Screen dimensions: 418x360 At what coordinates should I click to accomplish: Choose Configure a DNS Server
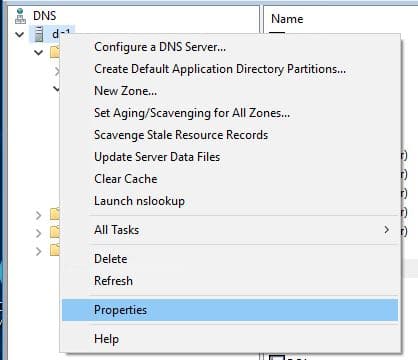[x=230, y=47]
